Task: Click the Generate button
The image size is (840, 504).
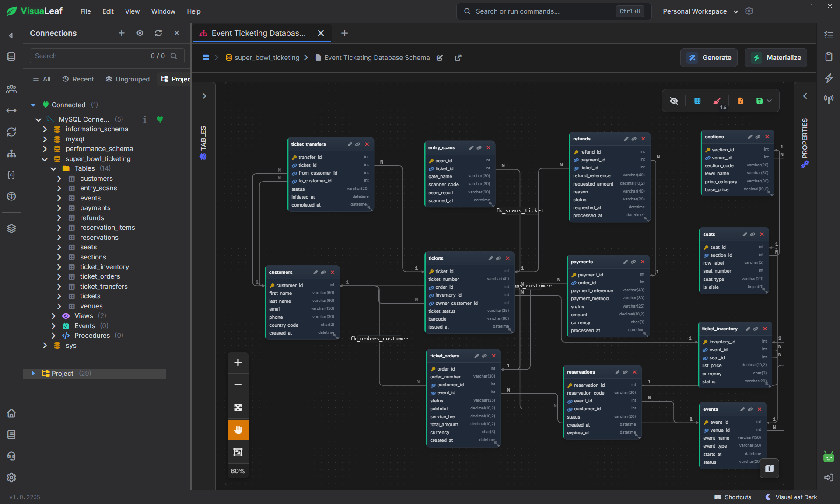Action: click(x=709, y=58)
